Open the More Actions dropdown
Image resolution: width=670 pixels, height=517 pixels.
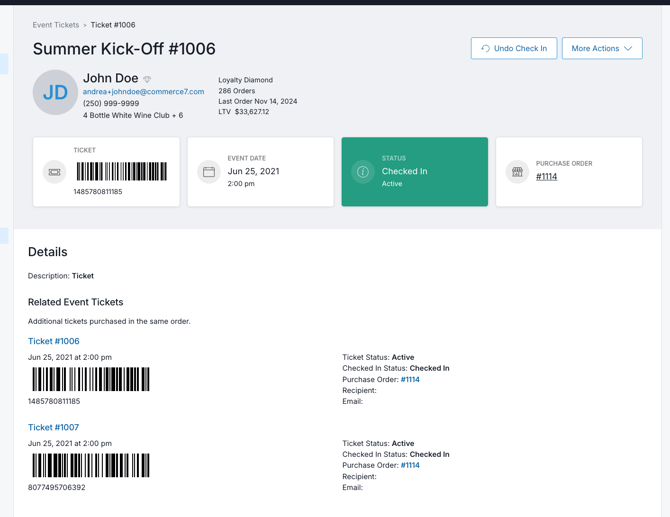pyautogui.click(x=601, y=48)
